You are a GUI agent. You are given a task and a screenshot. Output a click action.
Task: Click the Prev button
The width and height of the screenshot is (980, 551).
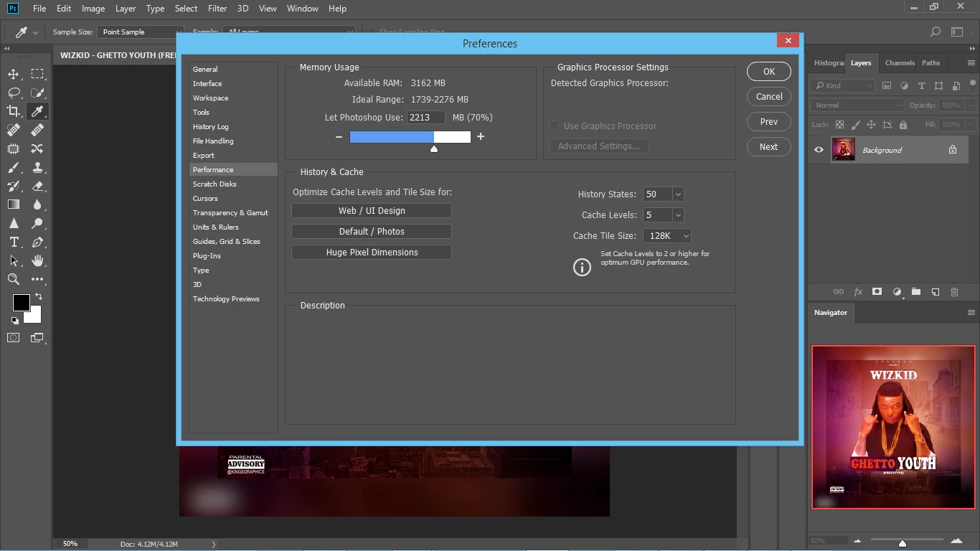click(769, 122)
